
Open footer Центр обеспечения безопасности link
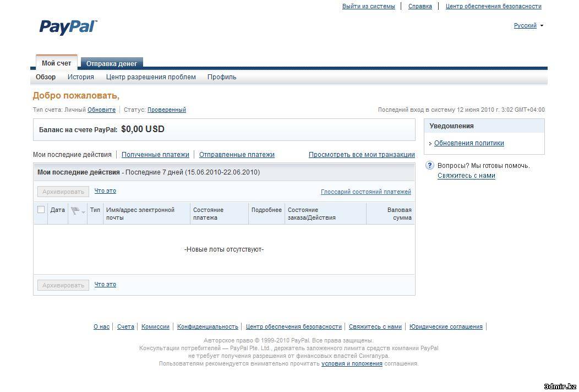294,326
